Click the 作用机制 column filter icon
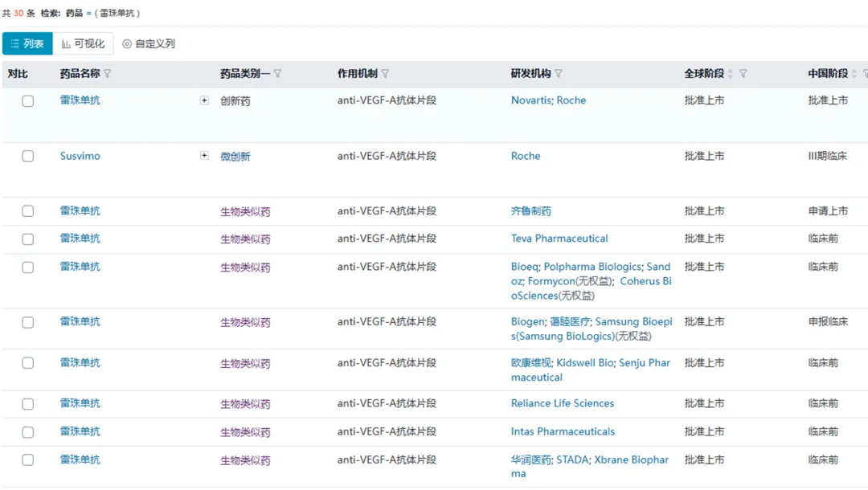 pyautogui.click(x=385, y=74)
